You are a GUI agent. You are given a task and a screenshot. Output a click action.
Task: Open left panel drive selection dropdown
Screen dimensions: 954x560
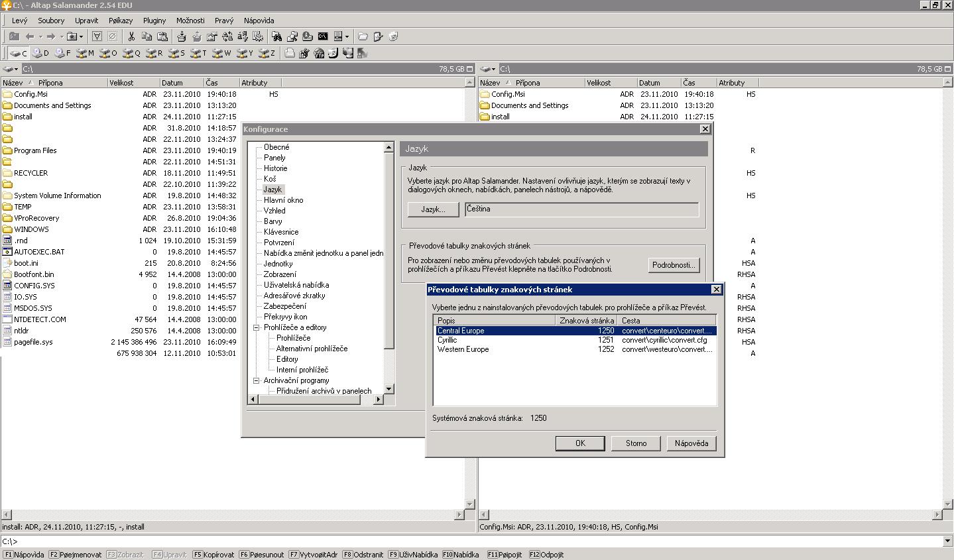click(11, 69)
